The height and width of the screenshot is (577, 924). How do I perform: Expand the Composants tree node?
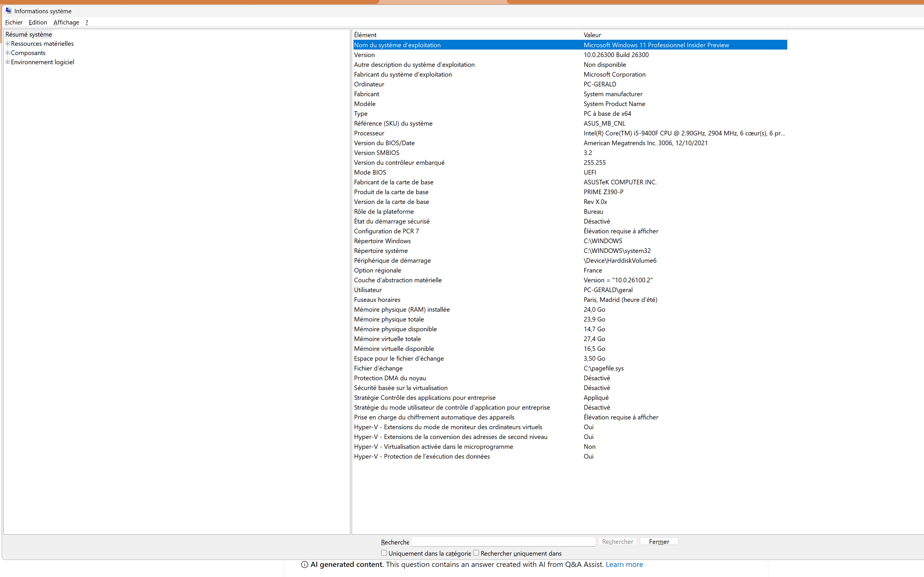7,53
